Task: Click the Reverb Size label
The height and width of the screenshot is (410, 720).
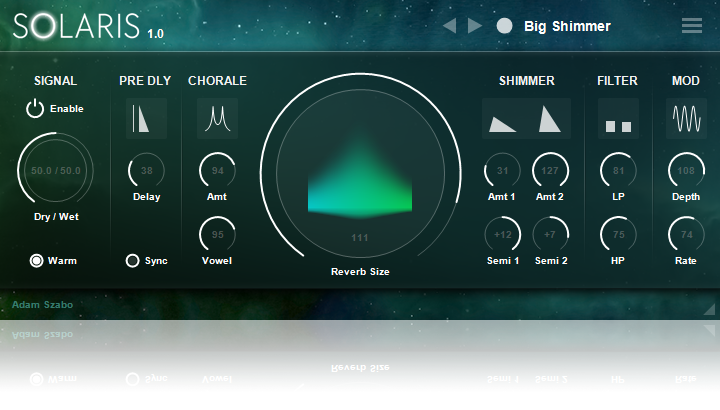Action: pyautogui.click(x=360, y=272)
